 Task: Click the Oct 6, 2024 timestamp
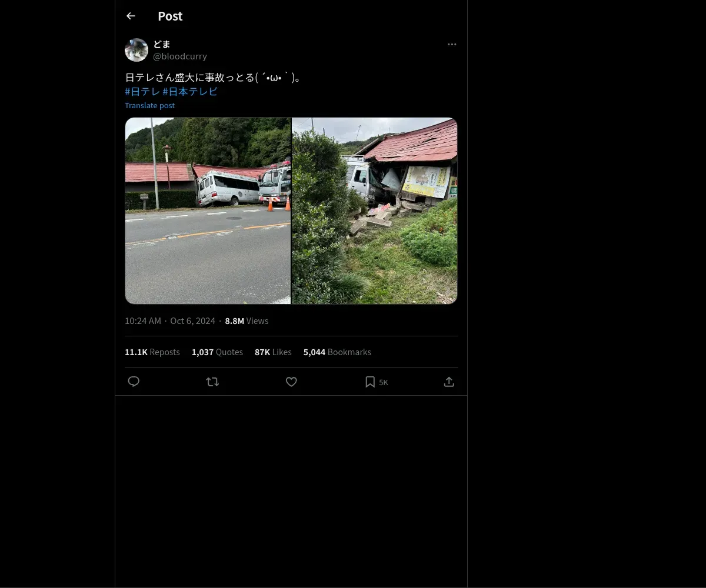(192, 320)
